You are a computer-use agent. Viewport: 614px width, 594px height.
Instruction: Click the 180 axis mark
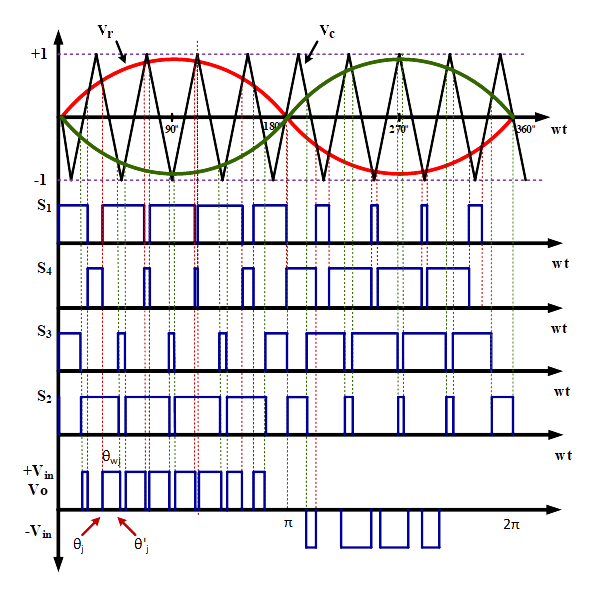click(271, 126)
